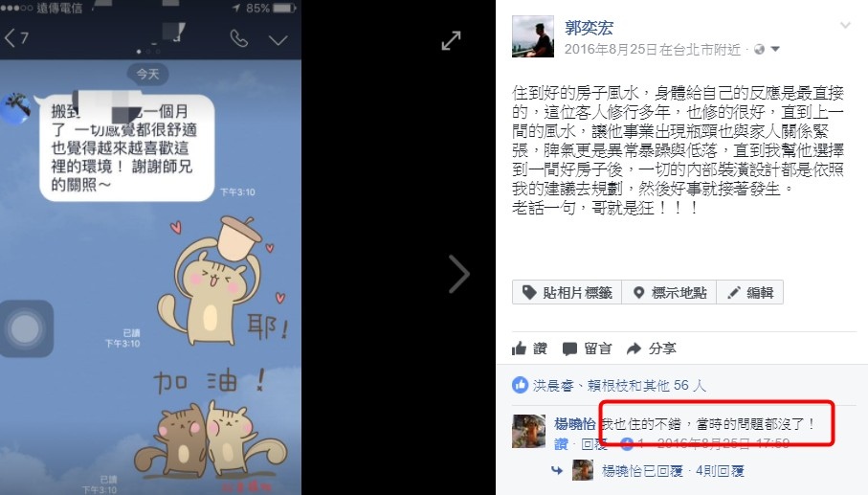Click the 編輯 pencil edit button
Image resolution: width=868 pixels, height=495 pixels.
[x=750, y=292]
